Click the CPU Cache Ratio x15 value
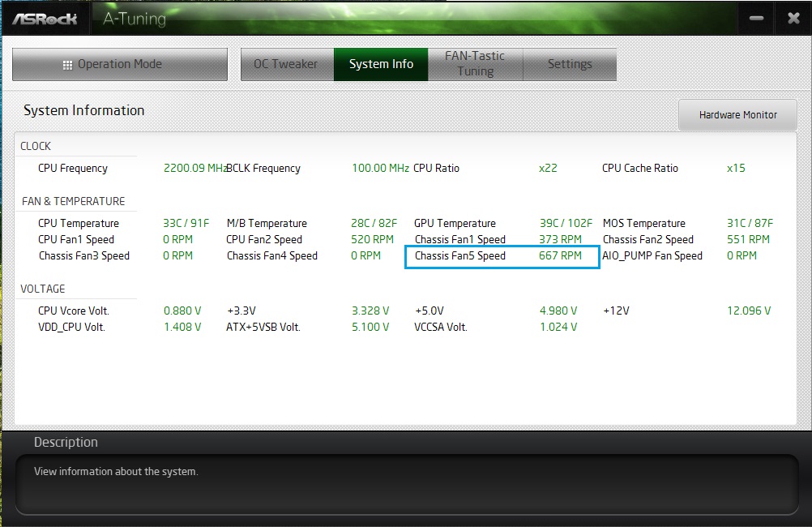The width and height of the screenshot is (812, 527). pos(736,168)
